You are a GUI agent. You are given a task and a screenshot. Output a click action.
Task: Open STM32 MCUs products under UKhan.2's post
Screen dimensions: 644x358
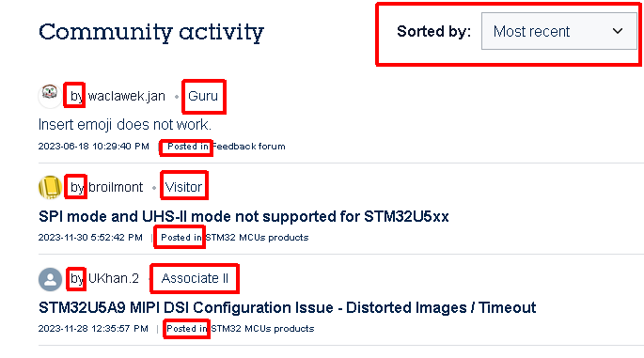(x=262, y=329)
